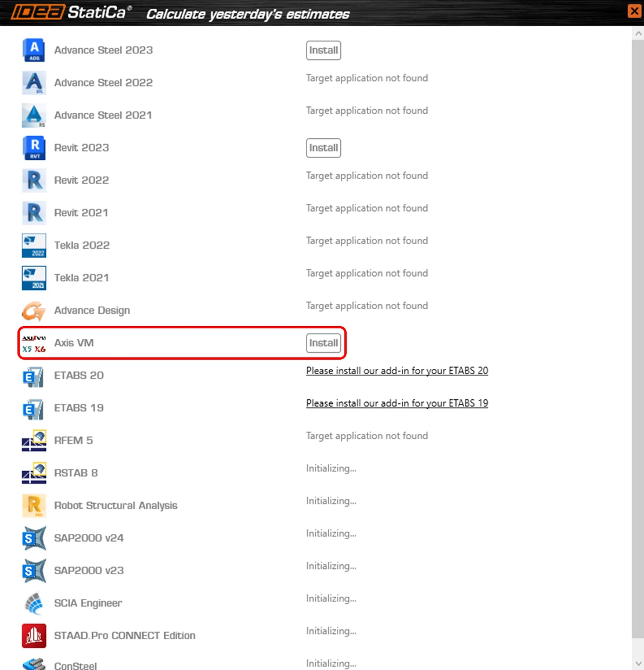This screenshot has height=670, width=644.
Task: Select the SCIA Engineer icon
Action: 34,603
